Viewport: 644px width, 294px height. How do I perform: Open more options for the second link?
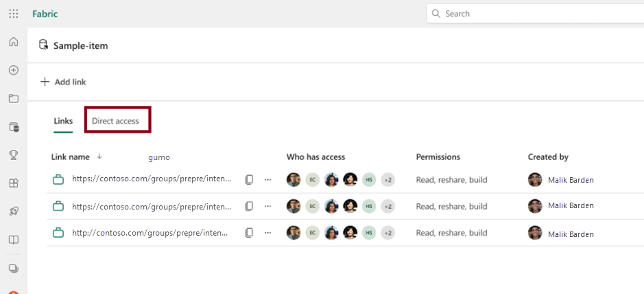[x=267, y=206]
